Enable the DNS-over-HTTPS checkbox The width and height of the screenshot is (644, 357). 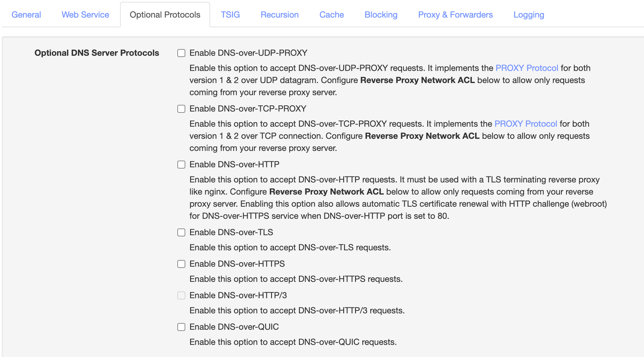coord(181,264)
